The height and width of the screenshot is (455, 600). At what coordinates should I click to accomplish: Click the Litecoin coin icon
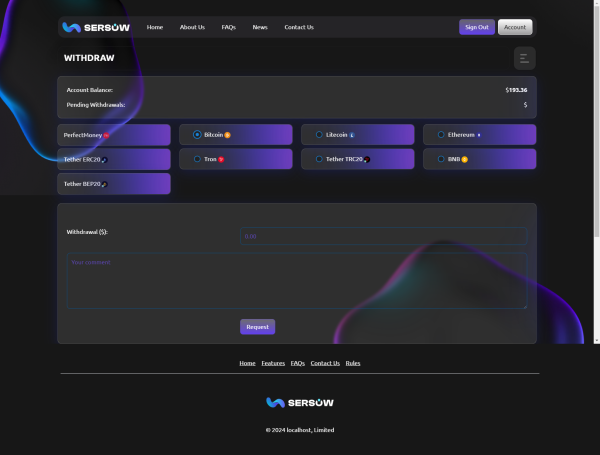tap(352, 135)
